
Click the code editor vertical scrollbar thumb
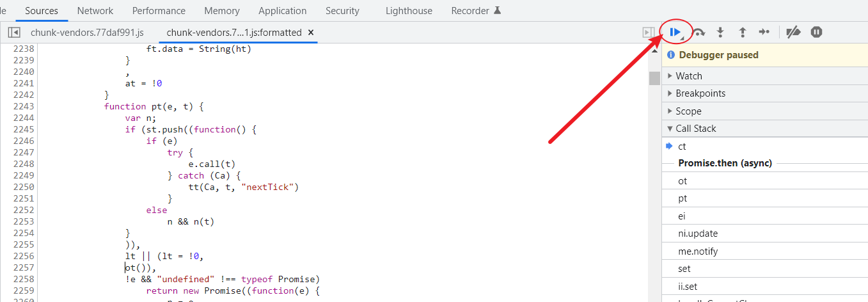coord(654,78)
